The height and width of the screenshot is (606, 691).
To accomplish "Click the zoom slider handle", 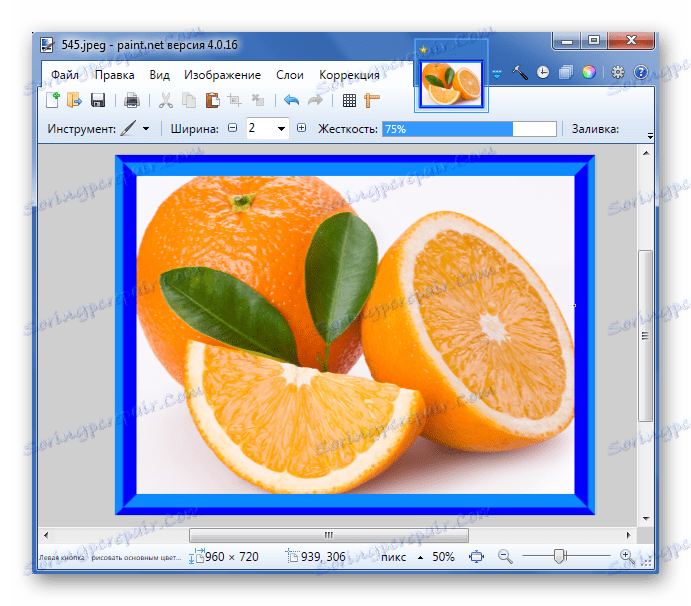I will tap(559, 556).
